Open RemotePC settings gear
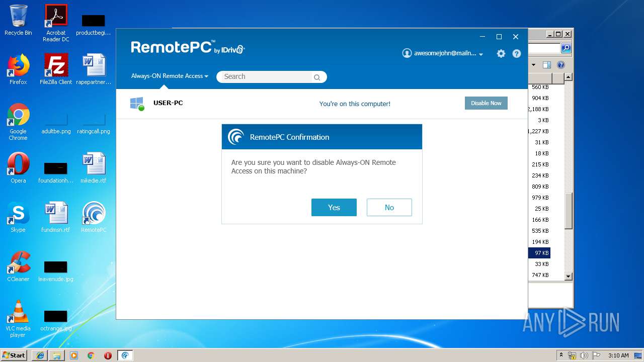The image size is (644, 362). (x=501, y=53)
